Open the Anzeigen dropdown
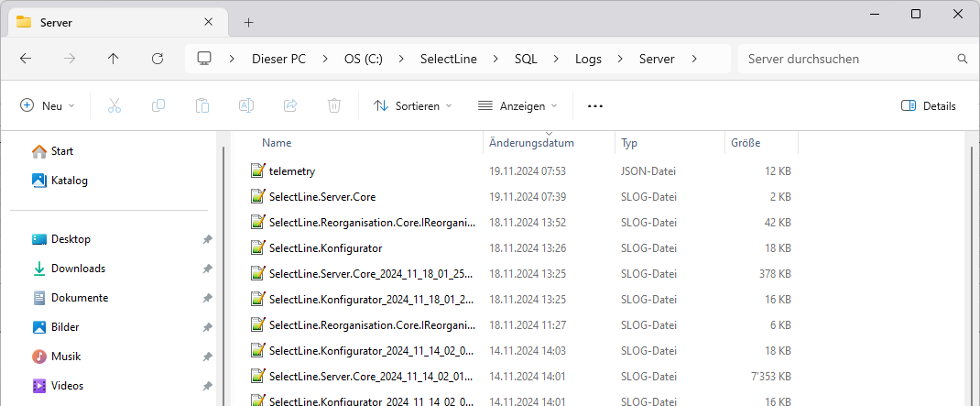This screenshot has height=406, width=980. coord(517,105)
